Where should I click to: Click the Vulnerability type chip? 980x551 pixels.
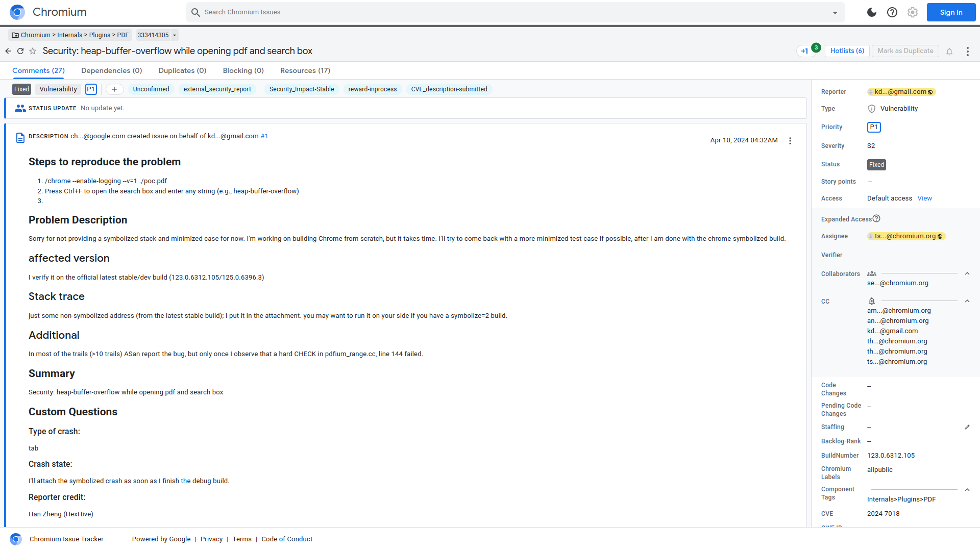[58, 89]
